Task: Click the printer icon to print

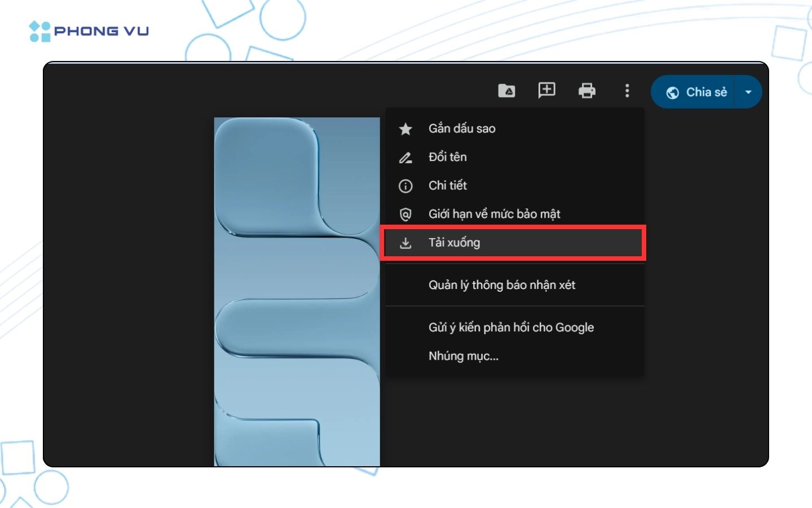Action: pos(586,91)
